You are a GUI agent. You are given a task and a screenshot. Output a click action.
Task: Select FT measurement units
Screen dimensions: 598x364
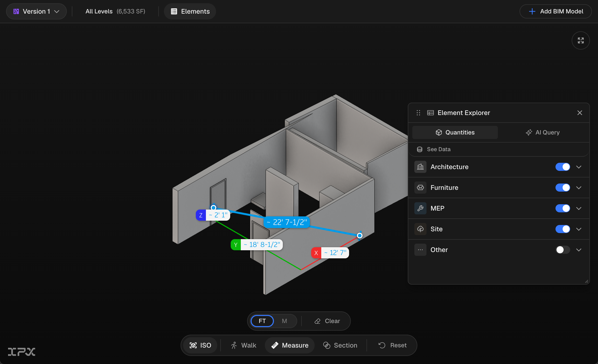[x=262, y=321]
